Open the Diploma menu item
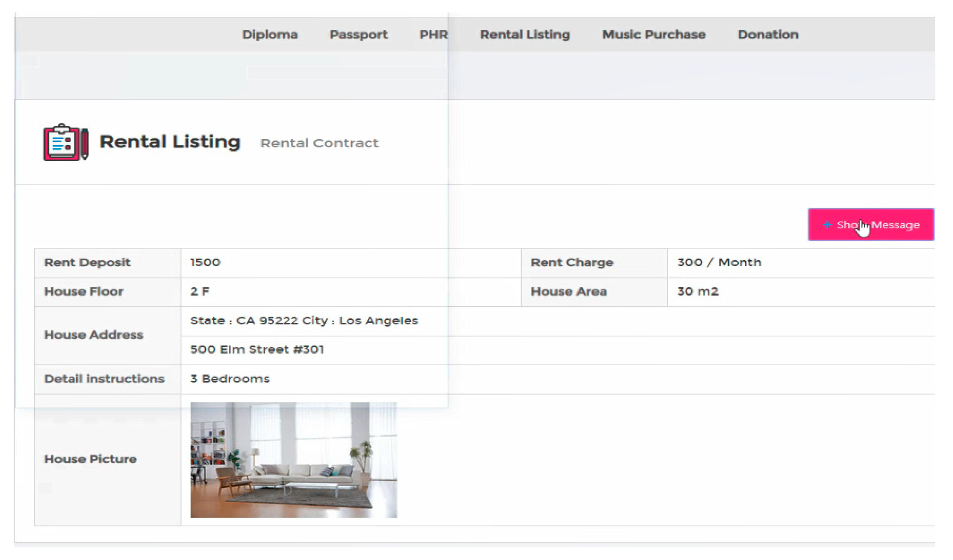Image resolution: width=953 pixels, height=560 pixels. click(x=270, y=34)
